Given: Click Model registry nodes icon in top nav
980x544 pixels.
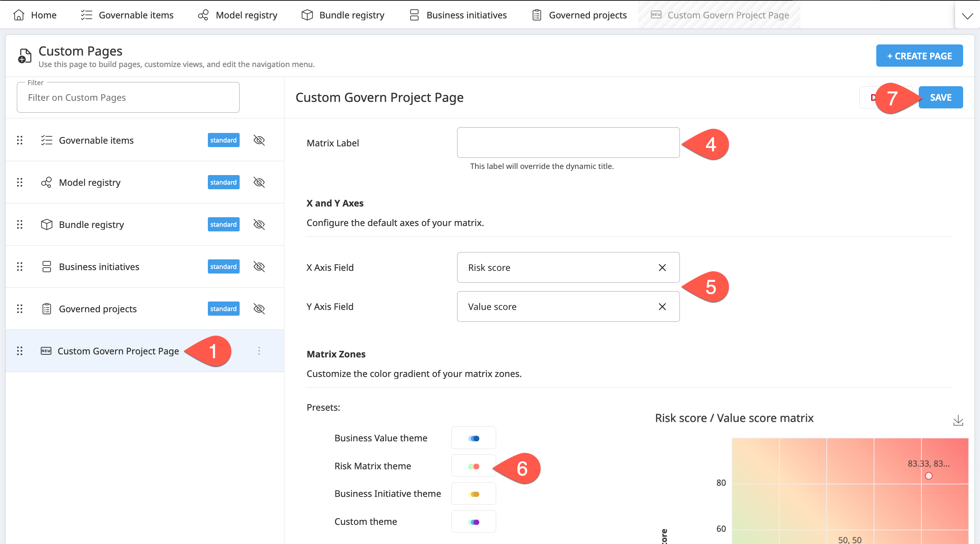Looking at the screenshot, I should [203, 15].
